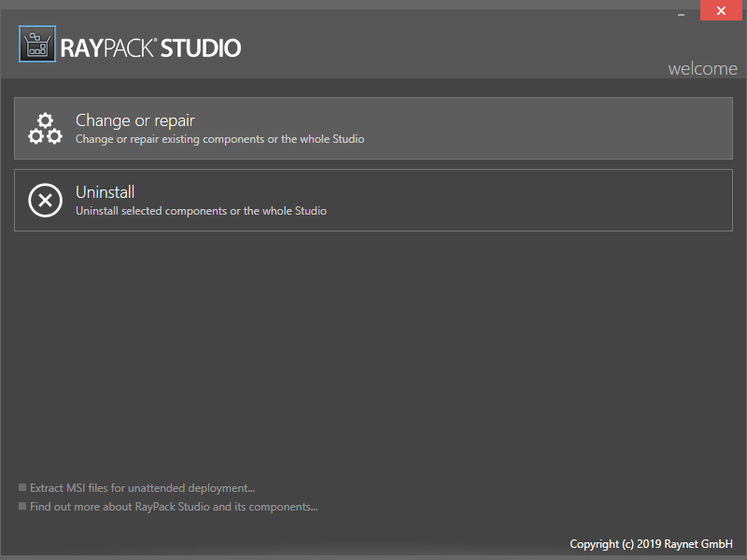Screen dimensions: 747x560
Task: Click the RayPack Studio logo icon
Action: [37, 45]
